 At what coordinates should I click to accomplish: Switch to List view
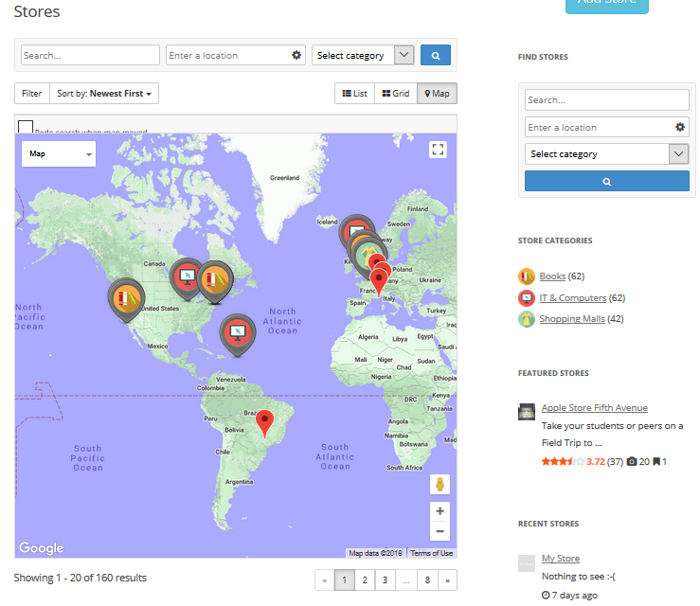tap(354, 94)
